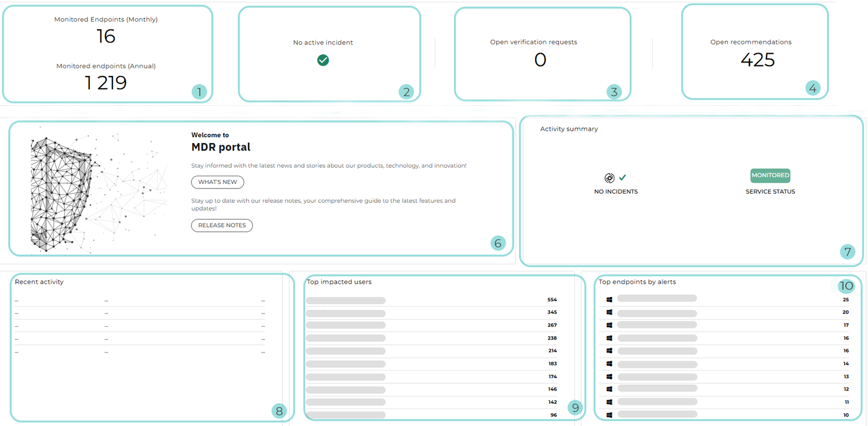Select the monthly monitored endpoints value 16
The height and width of the screenshot is (426, 868).
tap(106, 36)
